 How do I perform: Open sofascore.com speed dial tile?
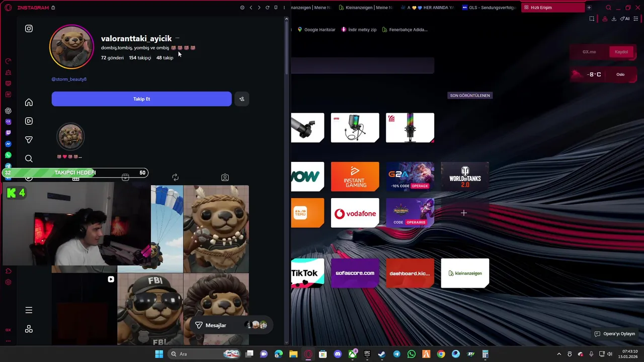click(355, 273)
